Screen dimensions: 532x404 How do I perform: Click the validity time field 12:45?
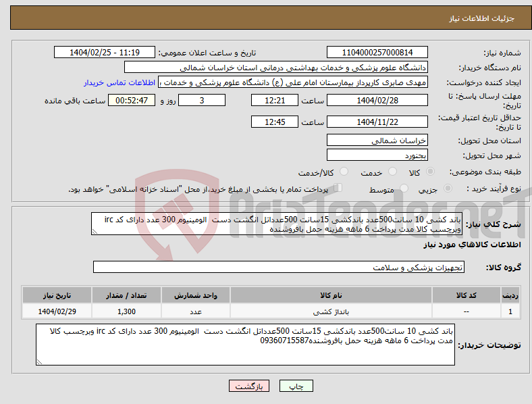click(x=275, y=122)
